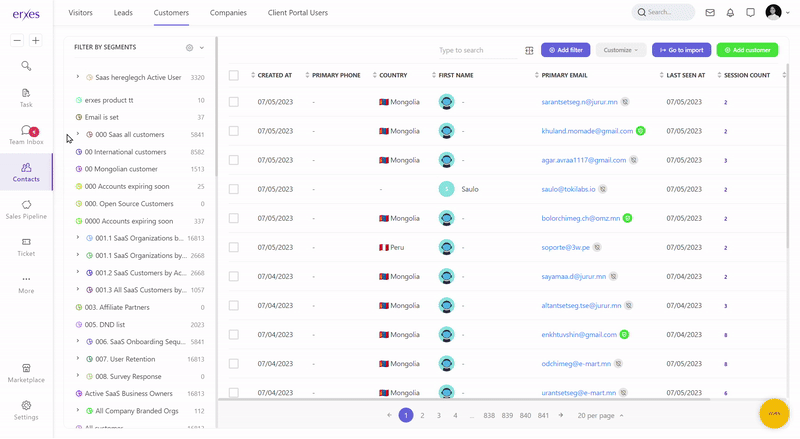Check the row for soporte@3w.pe
Viewport: 800px width, 439px height.
pos(234,247)
